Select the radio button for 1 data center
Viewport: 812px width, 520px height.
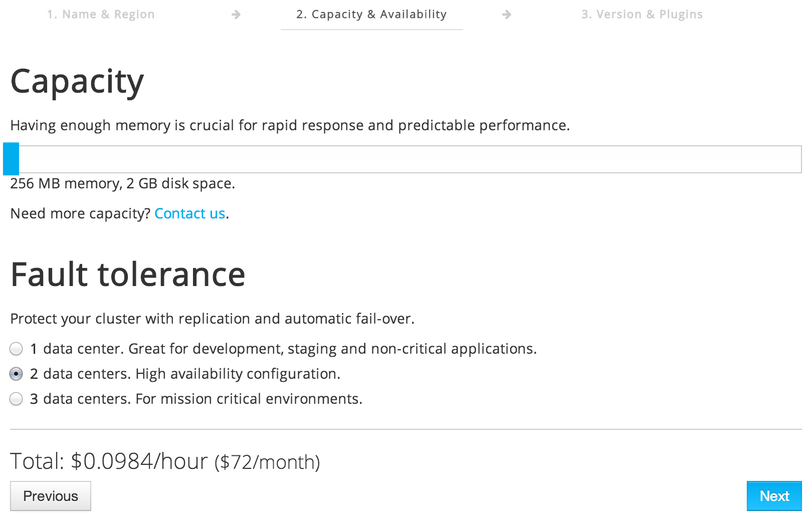click(x=16, y=349)
